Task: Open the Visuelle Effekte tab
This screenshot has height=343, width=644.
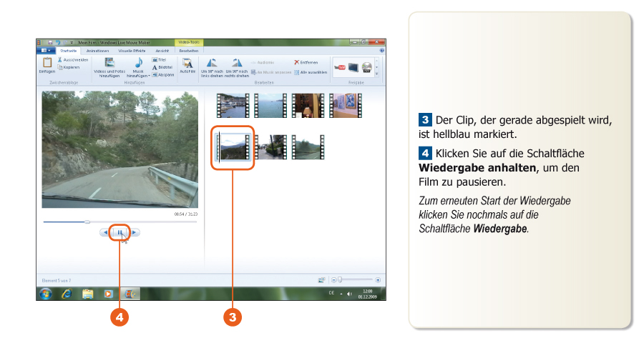Action: pos(134,51)
